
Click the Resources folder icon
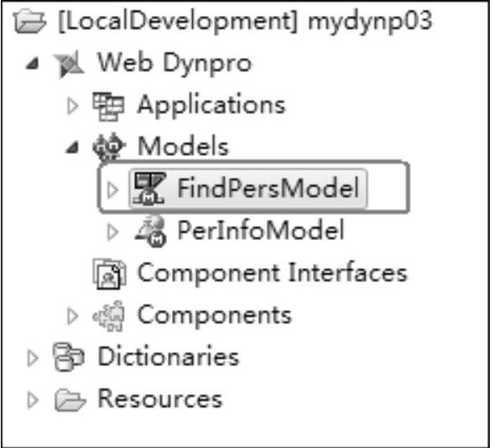70,400
